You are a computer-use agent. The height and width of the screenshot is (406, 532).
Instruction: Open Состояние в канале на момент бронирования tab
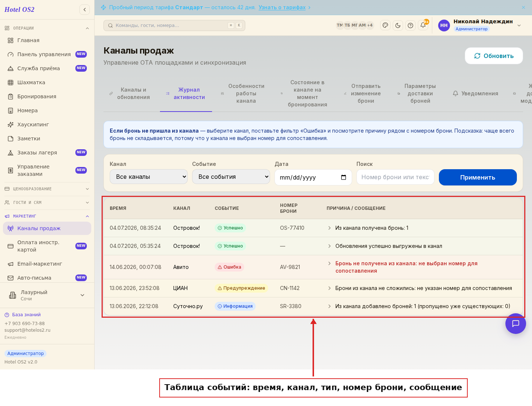(x=304, y=93)
